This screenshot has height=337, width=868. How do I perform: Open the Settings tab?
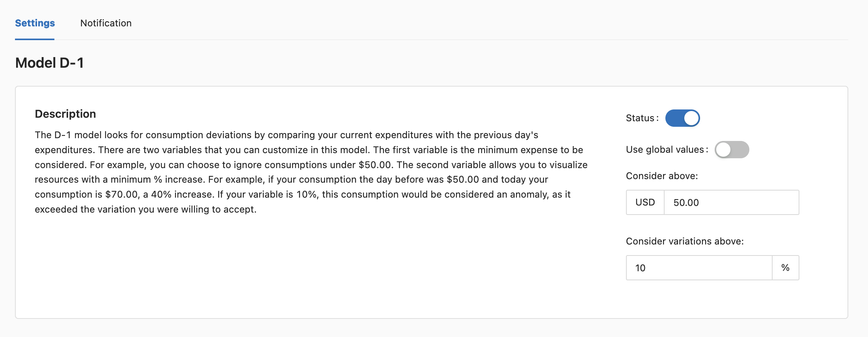[35, 23]
